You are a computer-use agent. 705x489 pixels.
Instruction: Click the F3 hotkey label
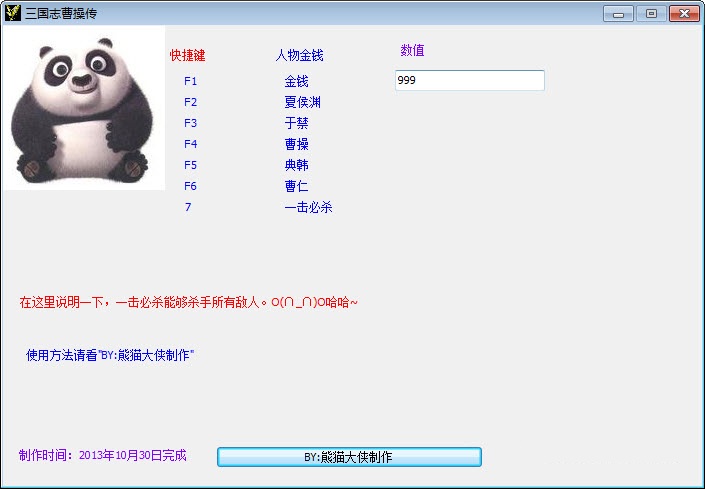click(x=191, y=123)
